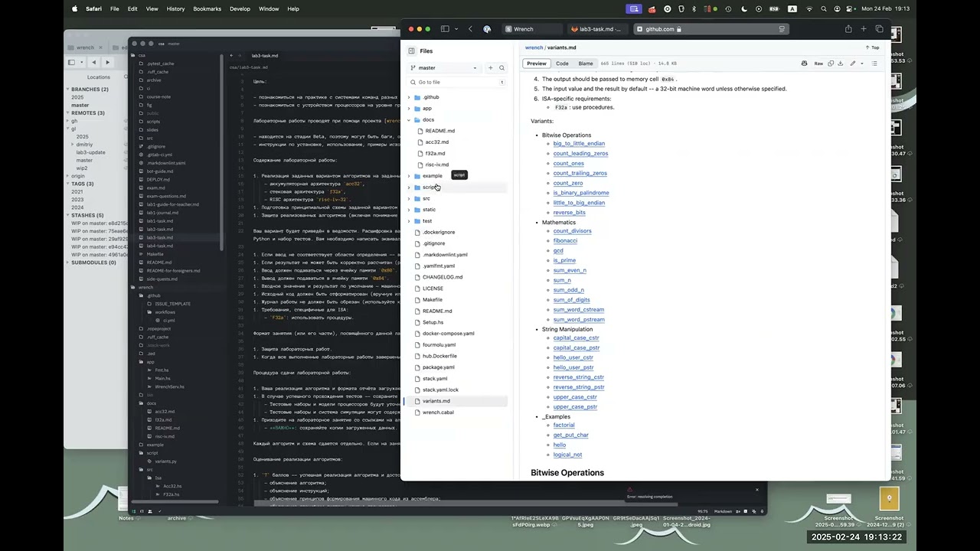Click the reader icon in Safari address bar
This screenshot has height=551, width=980.
(x=782, y=29)
